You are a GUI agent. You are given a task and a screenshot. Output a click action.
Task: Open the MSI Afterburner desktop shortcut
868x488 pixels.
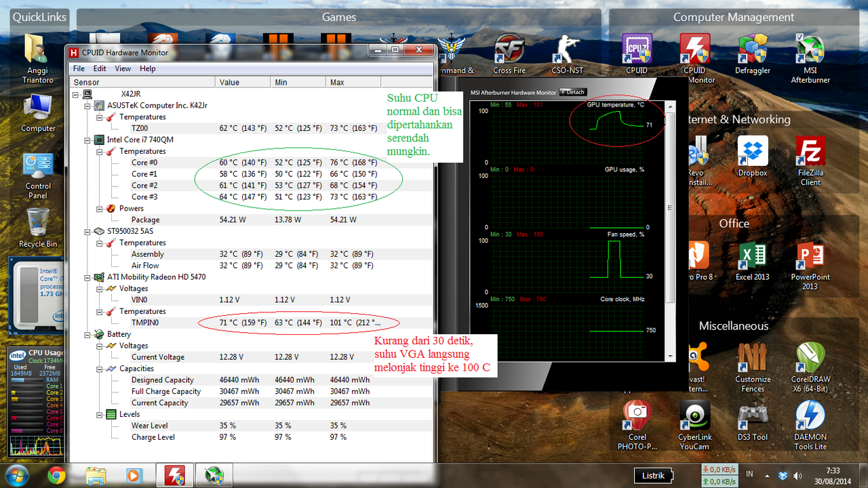click(810, 59)
